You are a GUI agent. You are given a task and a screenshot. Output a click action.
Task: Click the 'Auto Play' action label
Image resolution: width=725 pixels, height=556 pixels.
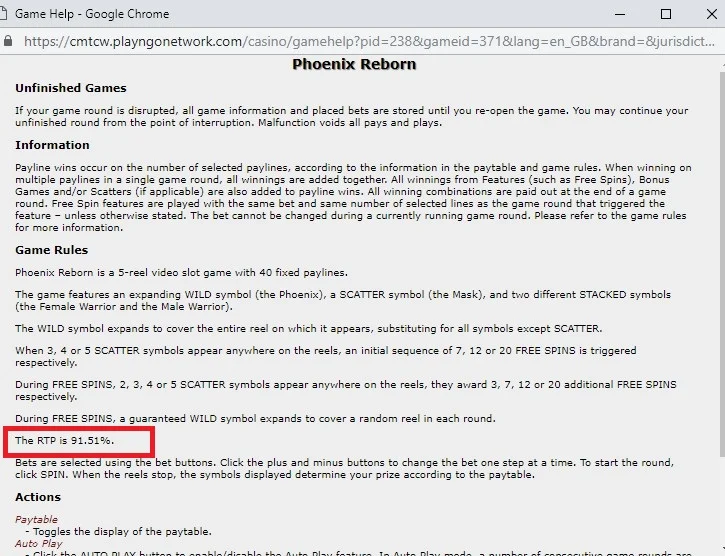(38, 544)
